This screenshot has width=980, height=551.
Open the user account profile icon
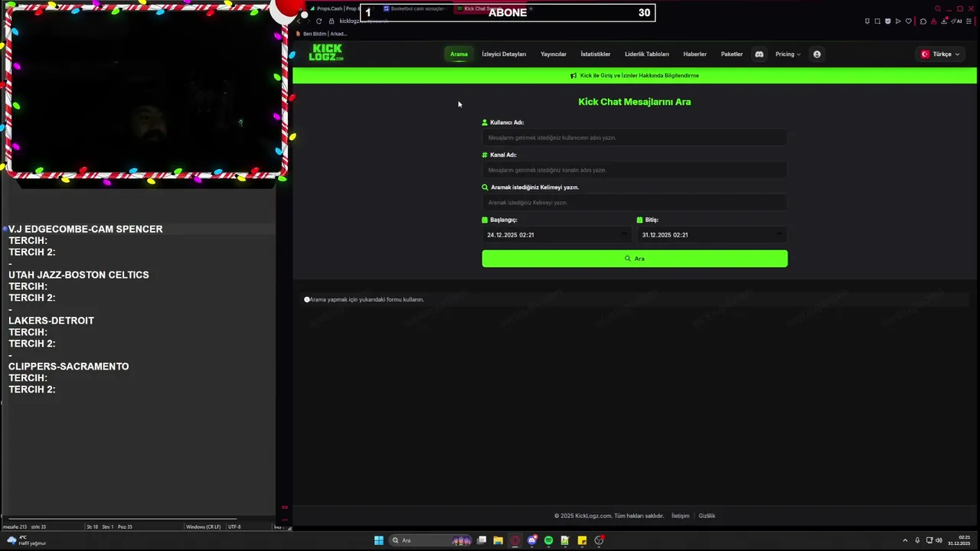click(x=817, y=54)
